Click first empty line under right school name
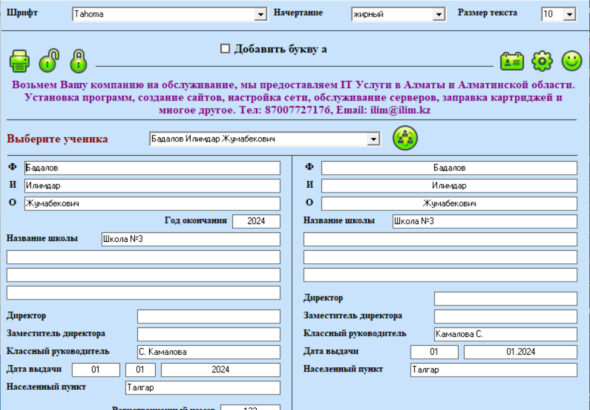This screenshot has width=590, height=410. [x=440, y=239]
